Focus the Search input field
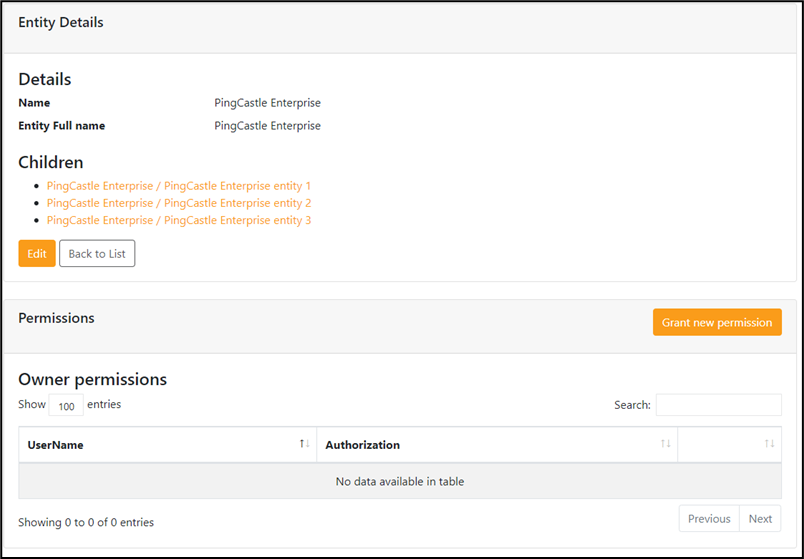The width and height of the screenshot is (804, 559). click(x=718, y=405)
